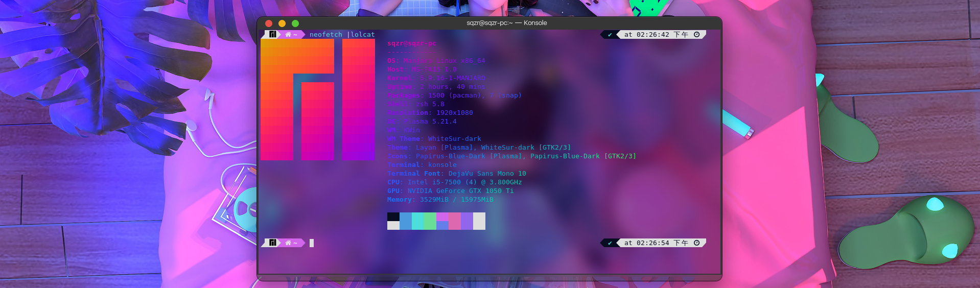
Task: Click the home icon in the neofetch prompt line
Action: (x=288, y=34)
